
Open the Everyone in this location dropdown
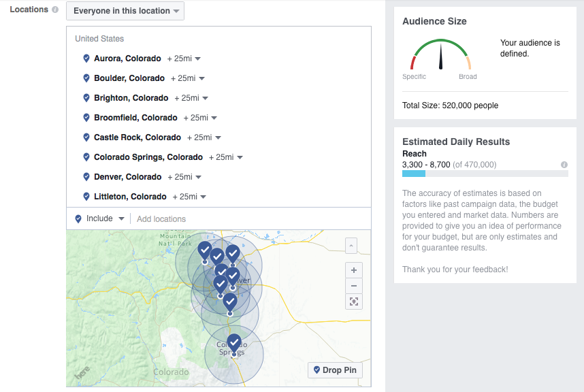click(125, 11)
